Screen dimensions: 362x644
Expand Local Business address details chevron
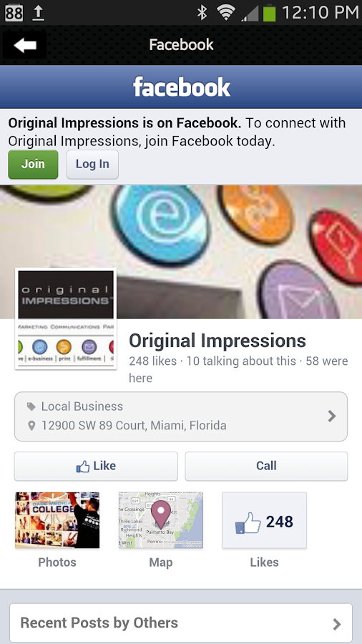pos(332,416)
